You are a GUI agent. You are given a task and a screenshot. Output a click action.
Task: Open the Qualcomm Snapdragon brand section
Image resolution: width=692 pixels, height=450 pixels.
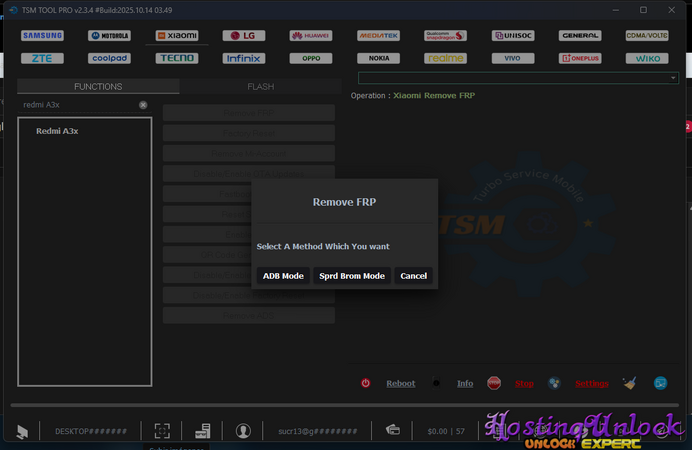click(x=445, y=35)
